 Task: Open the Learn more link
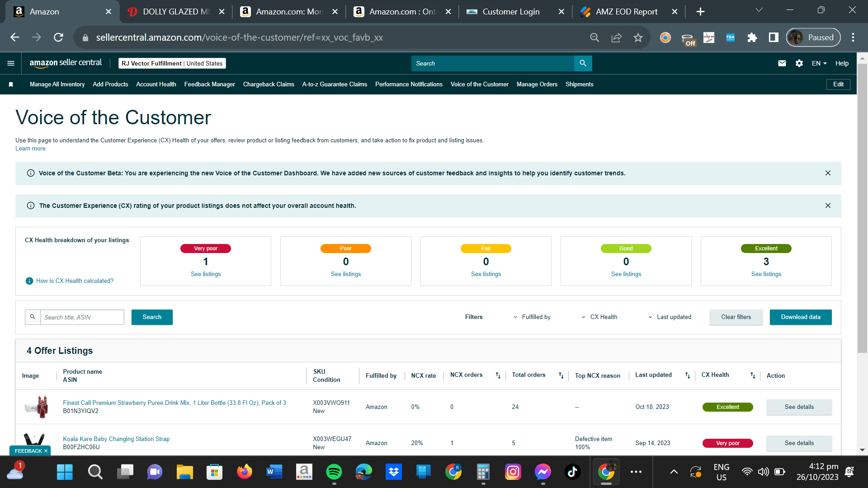tap(30, 149)
